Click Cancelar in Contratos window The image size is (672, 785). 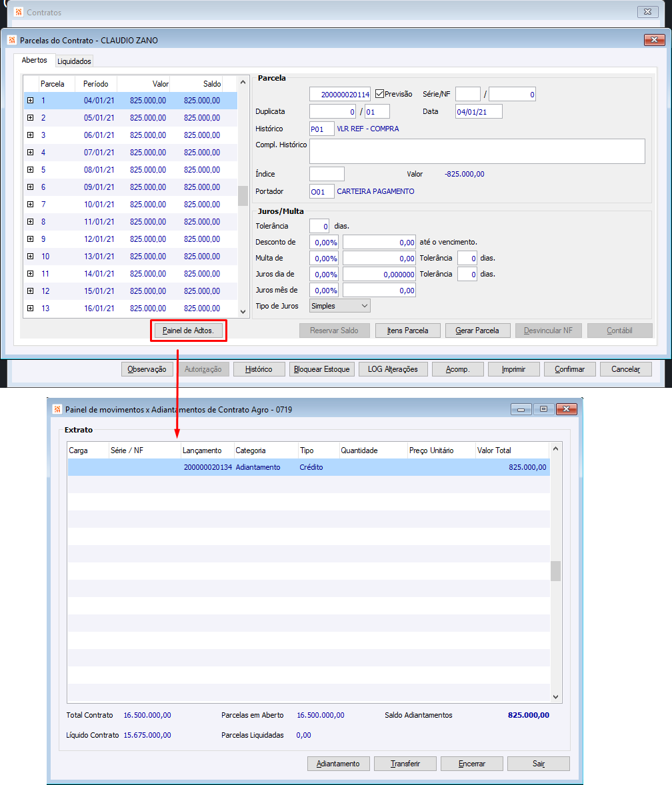(x=626, y=369)
